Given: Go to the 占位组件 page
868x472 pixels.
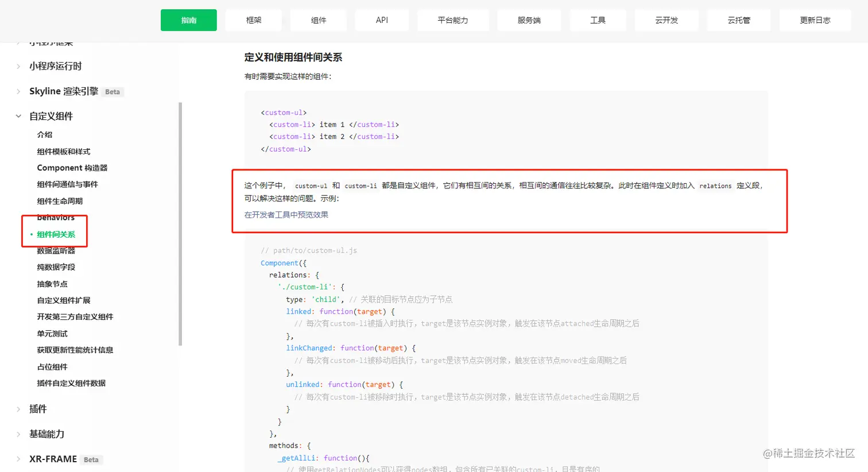Looking at the screenshot, I should 52,367.
